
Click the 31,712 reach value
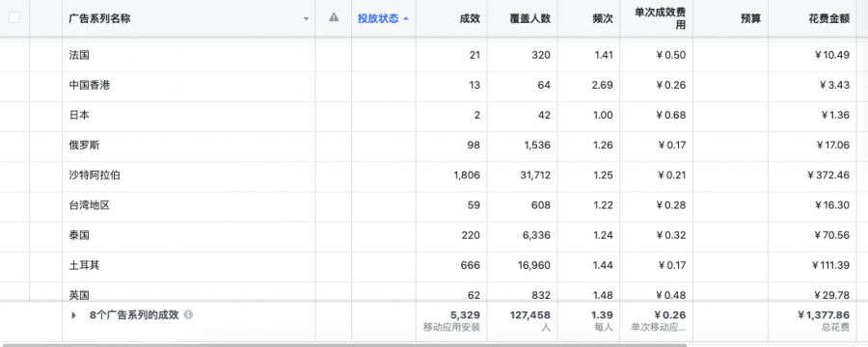coord(534,175)
